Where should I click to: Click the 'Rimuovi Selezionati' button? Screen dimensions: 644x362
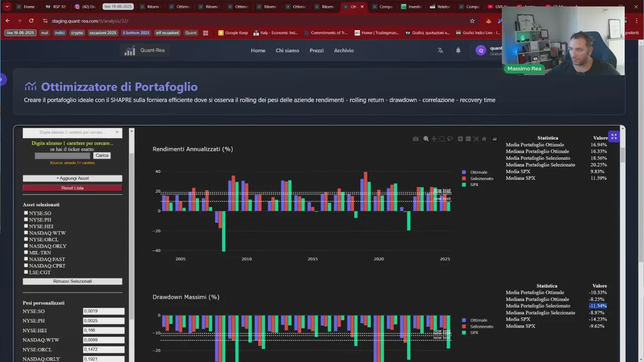(72, 281)
